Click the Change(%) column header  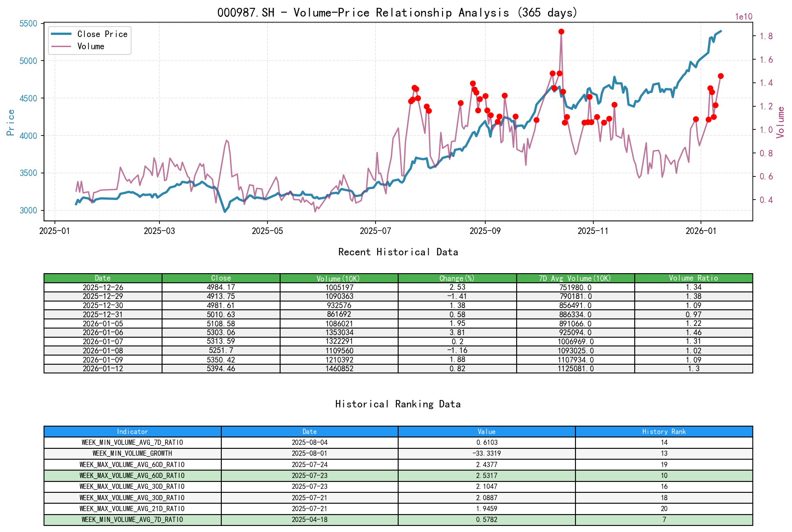click(457, 278)
